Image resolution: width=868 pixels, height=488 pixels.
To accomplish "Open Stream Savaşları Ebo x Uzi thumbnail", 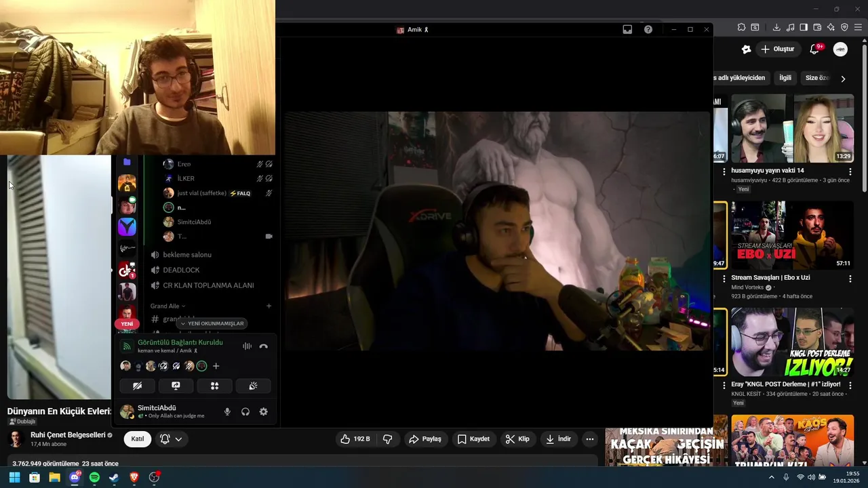I will click(792, 235).
